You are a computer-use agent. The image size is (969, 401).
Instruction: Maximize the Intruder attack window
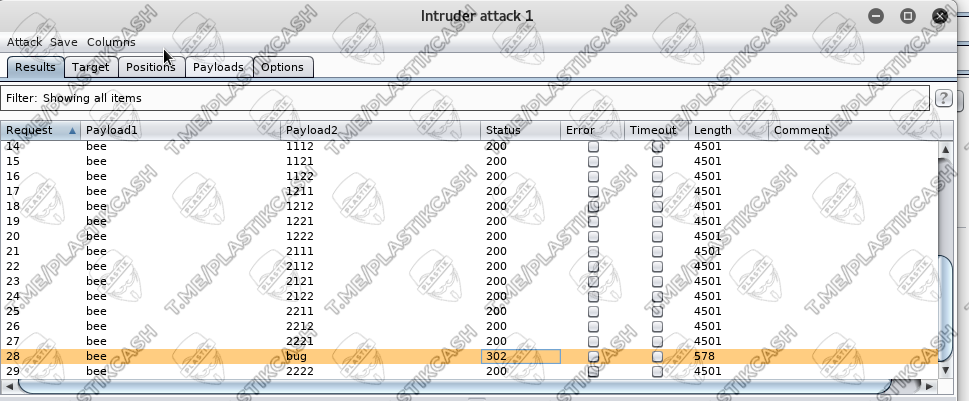point(908,16)
